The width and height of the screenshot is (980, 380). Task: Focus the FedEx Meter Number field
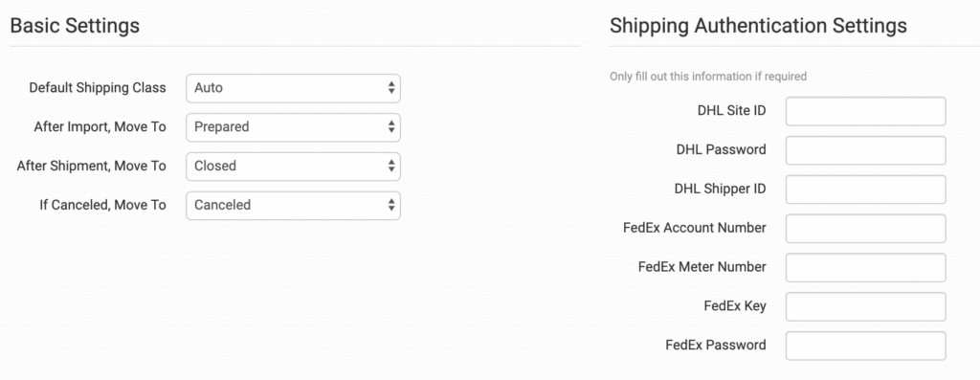(x=865, y=267)
